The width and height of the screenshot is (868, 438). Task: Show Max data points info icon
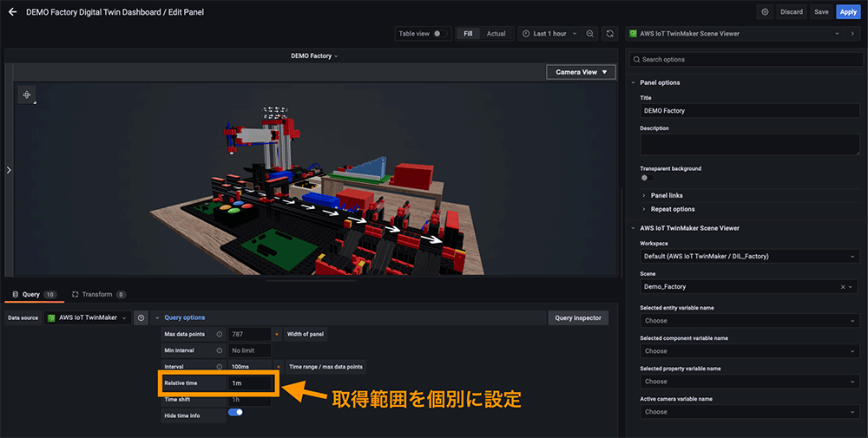tap(220, 335)
